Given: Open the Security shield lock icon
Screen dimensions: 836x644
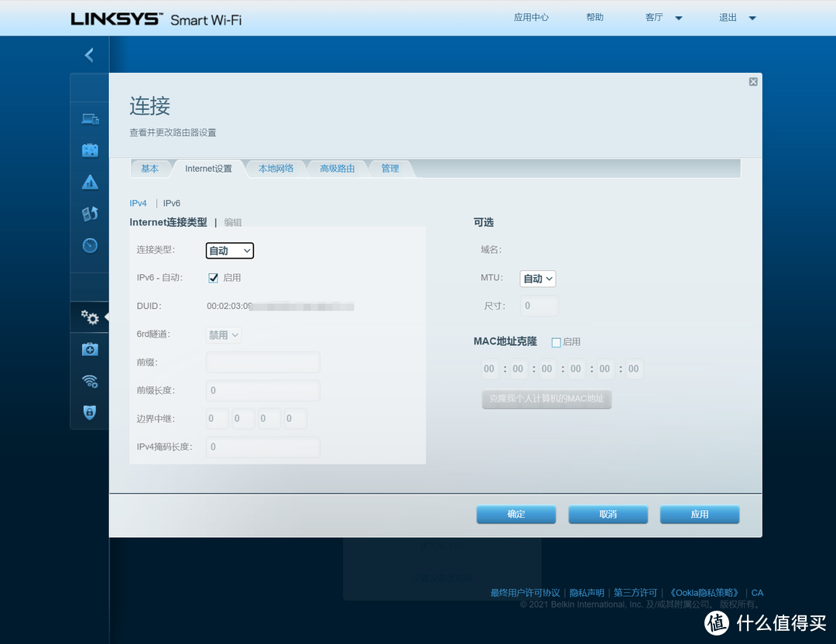Looking at the screenshot, I should (x=90, y=413).
